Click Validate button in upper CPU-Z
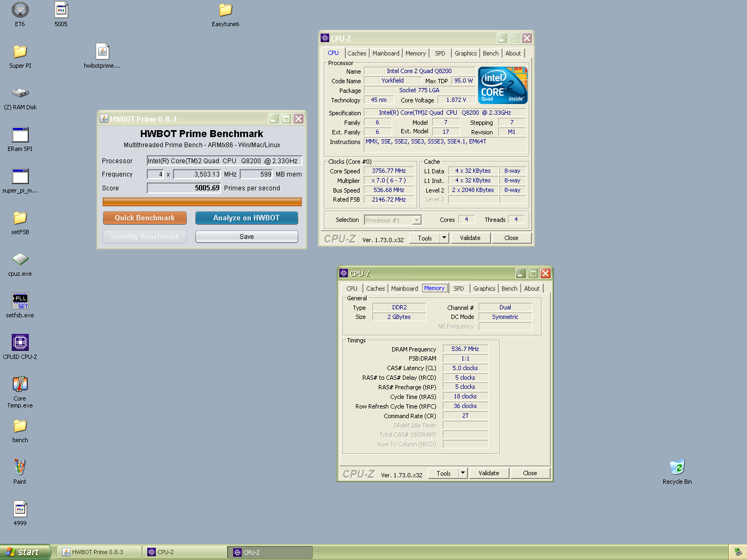The height and width of the screenshot is (560, 747). click(x=470, y=238)
